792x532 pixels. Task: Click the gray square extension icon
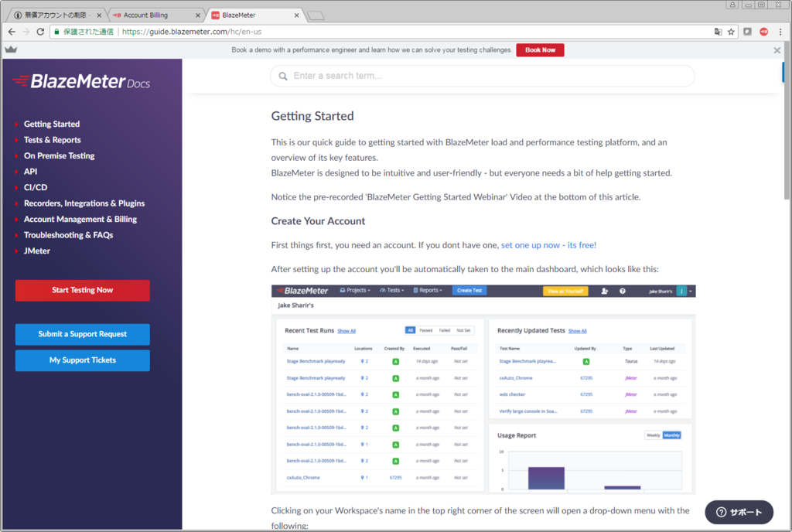[x=748, y=32]
